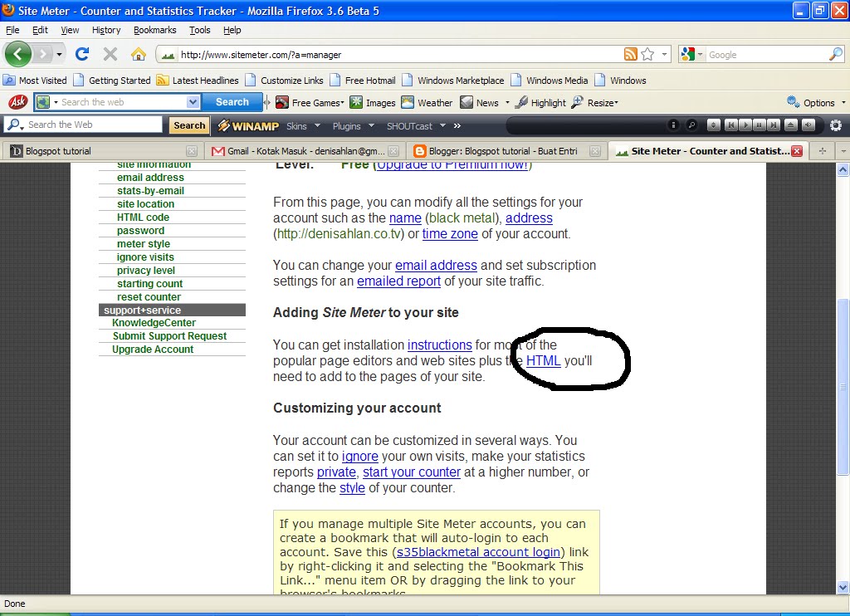Open the Most Visited bookmarks folder
The height and width of the screenshot is (616, 850).
pos(36,81)
